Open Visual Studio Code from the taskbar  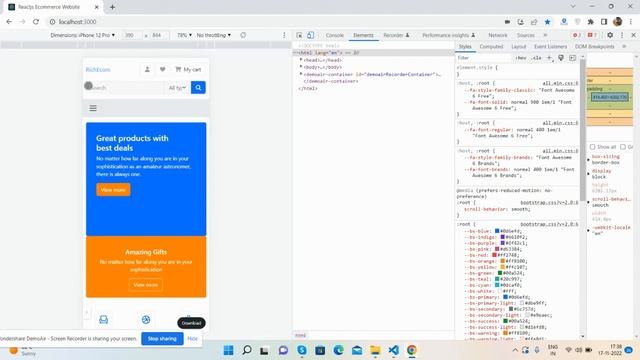coord(393,350)
